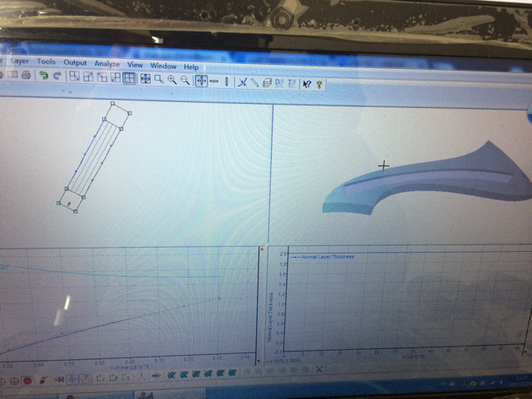
Task: Select green blade view icon 4
Action: tap(208, 374)
